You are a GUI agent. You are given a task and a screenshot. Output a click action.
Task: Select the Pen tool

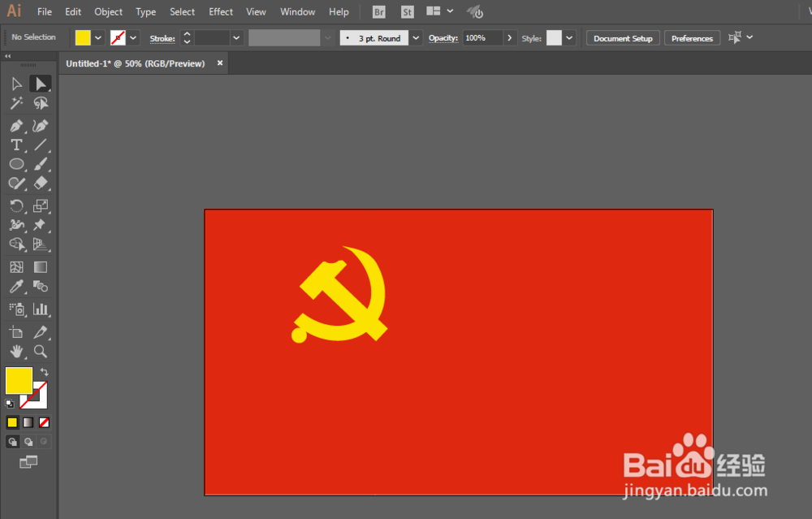[16, 126]
